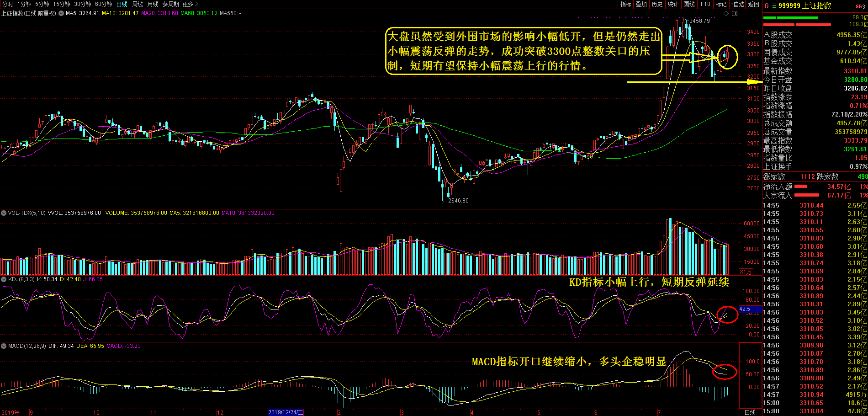This screenshot has height=416, width=868.
Task: Click the 最低指数 3261.61 row
Action: [815, 149]
